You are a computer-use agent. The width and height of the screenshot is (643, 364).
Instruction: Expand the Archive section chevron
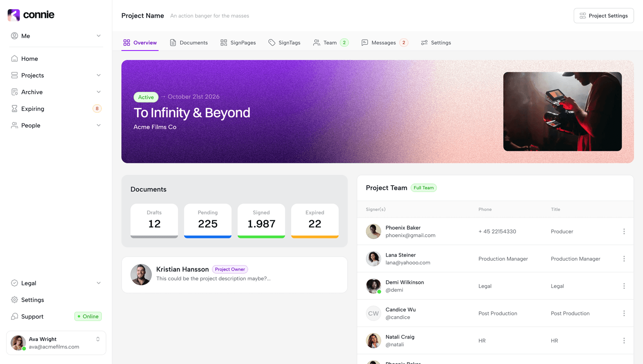pyautogui.click(x=98, y=92)
